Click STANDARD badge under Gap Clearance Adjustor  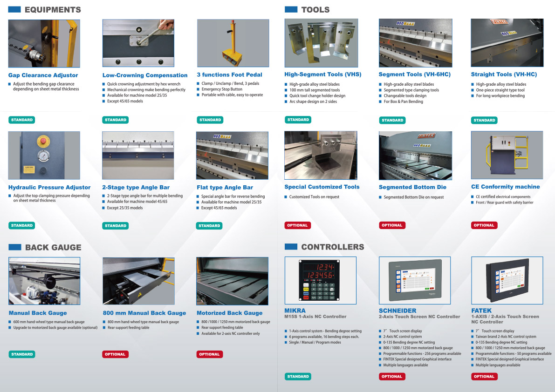tap(22, 120)
